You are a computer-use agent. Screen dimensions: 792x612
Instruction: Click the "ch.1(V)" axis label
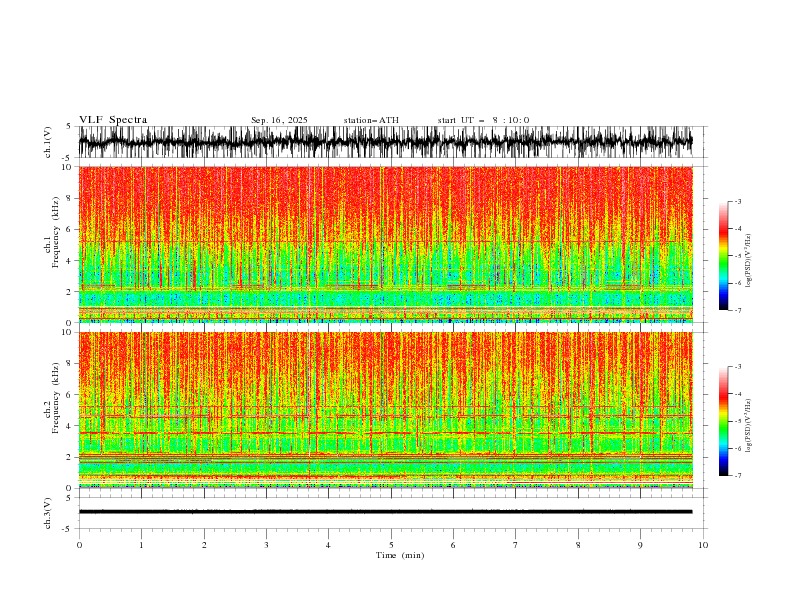pos(48,142)
